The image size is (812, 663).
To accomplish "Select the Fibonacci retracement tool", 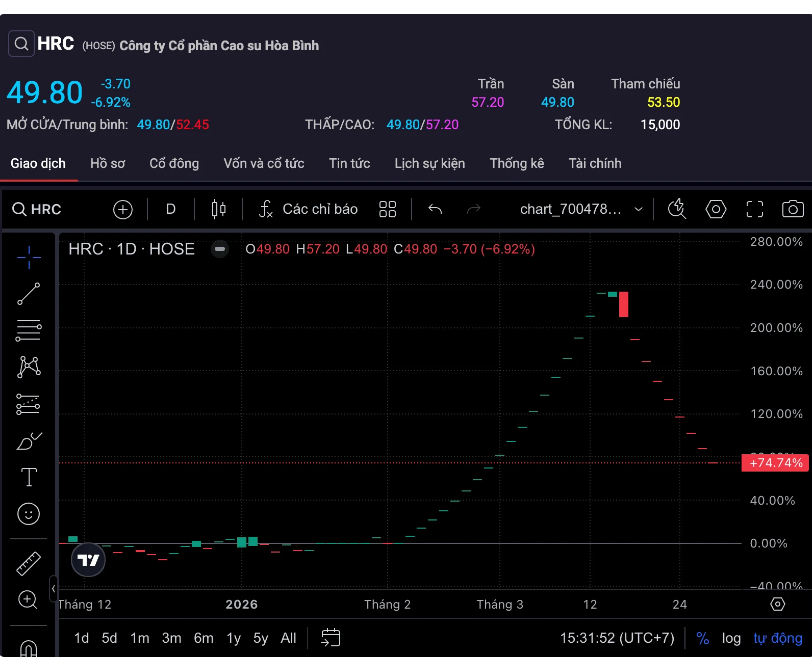I will click(29, 330).
